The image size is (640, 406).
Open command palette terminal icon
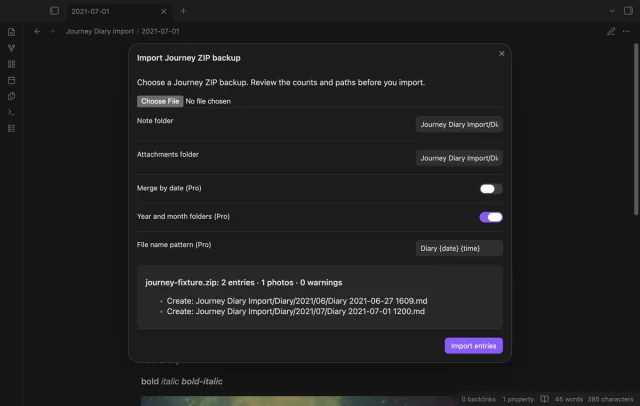[11, 112]
